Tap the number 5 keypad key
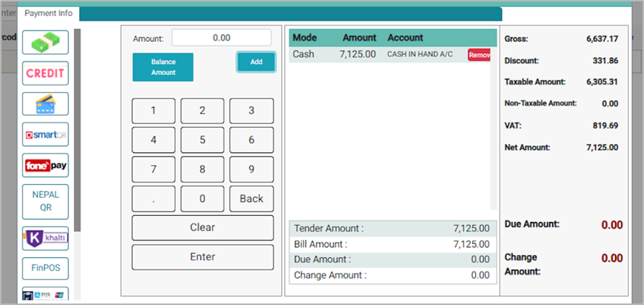Viewport: 644px width, 305px height. (x=202, y=140)
